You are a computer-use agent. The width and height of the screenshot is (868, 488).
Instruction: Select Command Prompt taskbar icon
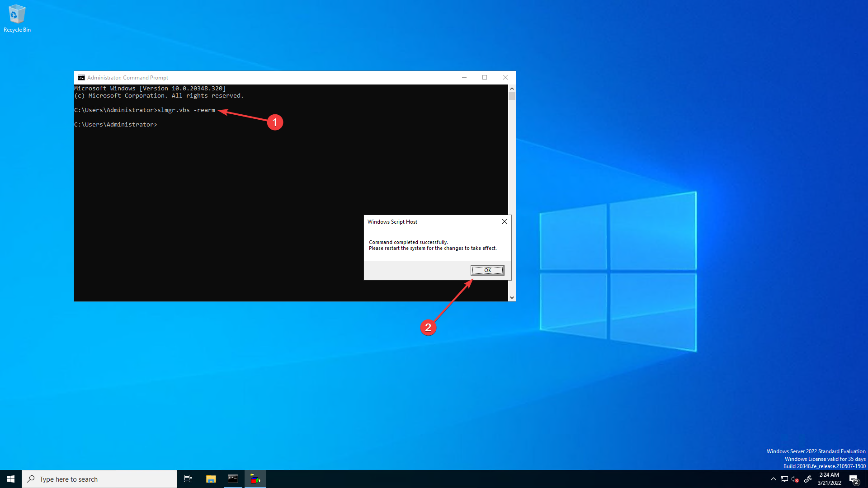click(233, 479)
